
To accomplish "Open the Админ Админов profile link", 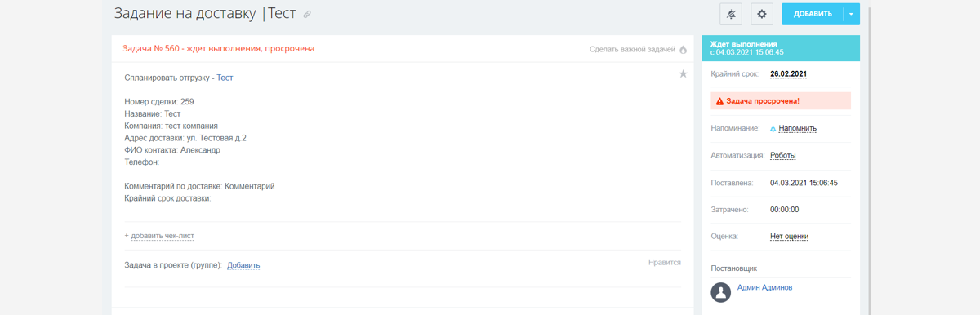I will [764, 287].
